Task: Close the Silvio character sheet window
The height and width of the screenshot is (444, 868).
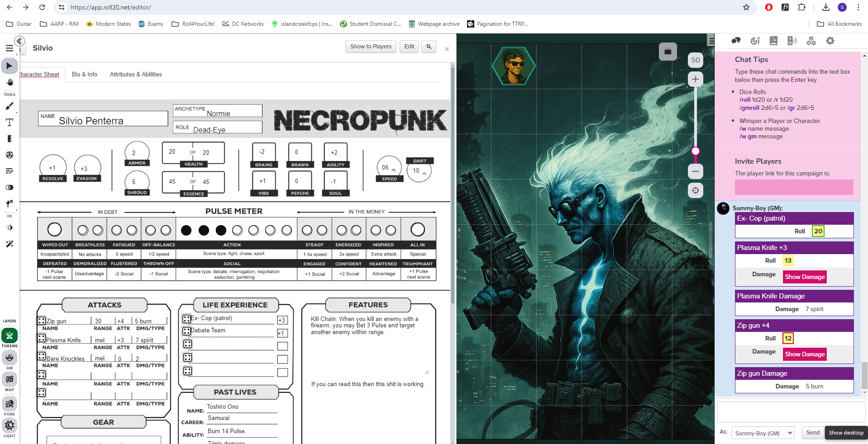Action: [x=447, y=49]
